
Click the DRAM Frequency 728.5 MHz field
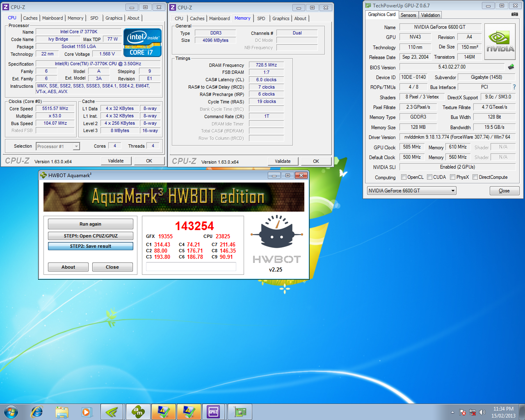[x=267, y=65]
